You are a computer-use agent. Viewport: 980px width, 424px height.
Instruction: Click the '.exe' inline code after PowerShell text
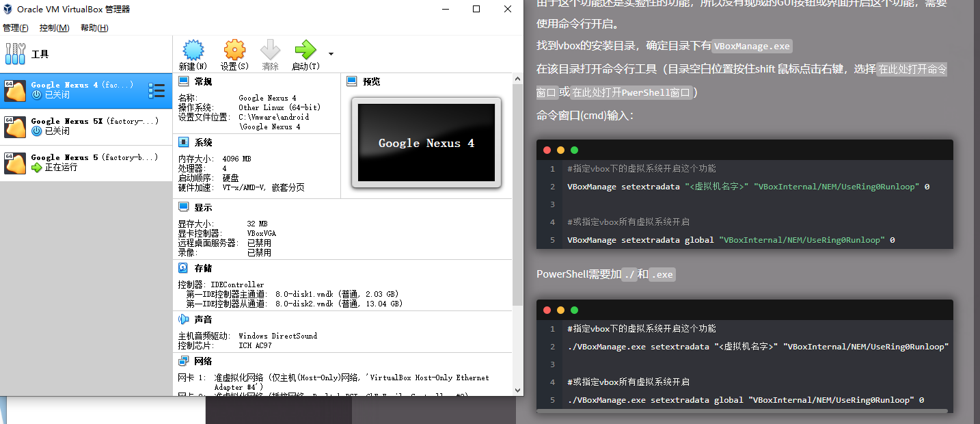[x=662, y=275]
